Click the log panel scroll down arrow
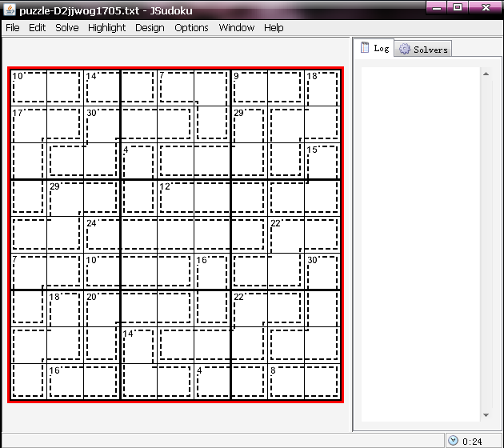The image size is (504, 448). (486, 415)
